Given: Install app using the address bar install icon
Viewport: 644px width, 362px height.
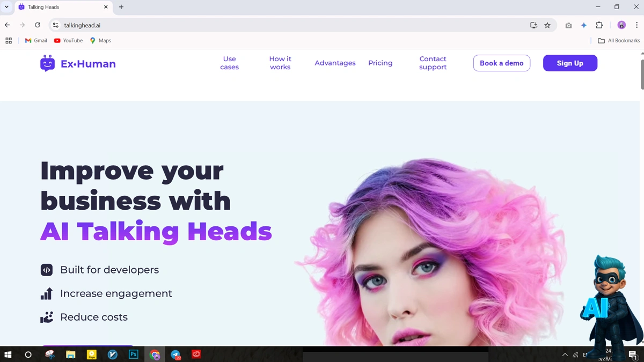Looking at the screenshot, I should coord(533,25).
